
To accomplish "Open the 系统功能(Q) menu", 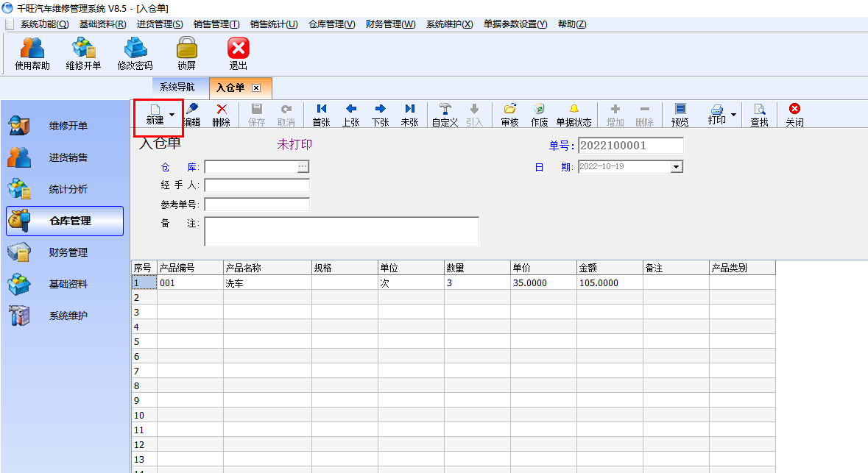I will pos(45,24).
